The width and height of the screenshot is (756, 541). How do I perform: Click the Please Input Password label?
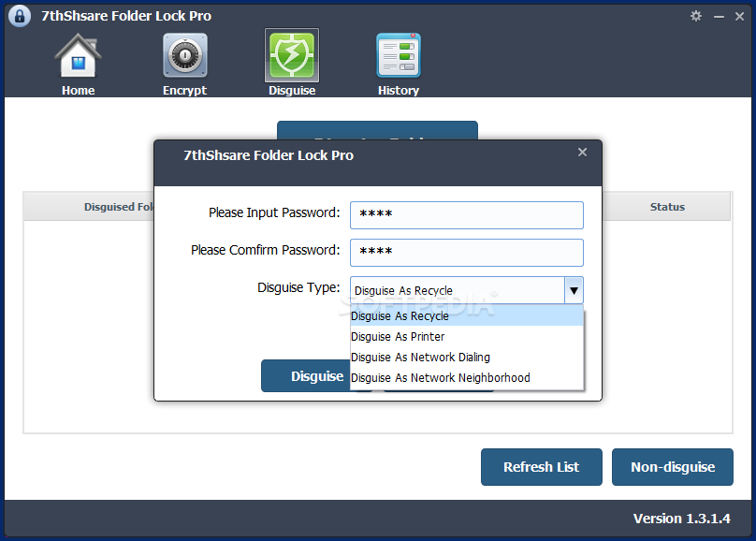tap(274, 212)
